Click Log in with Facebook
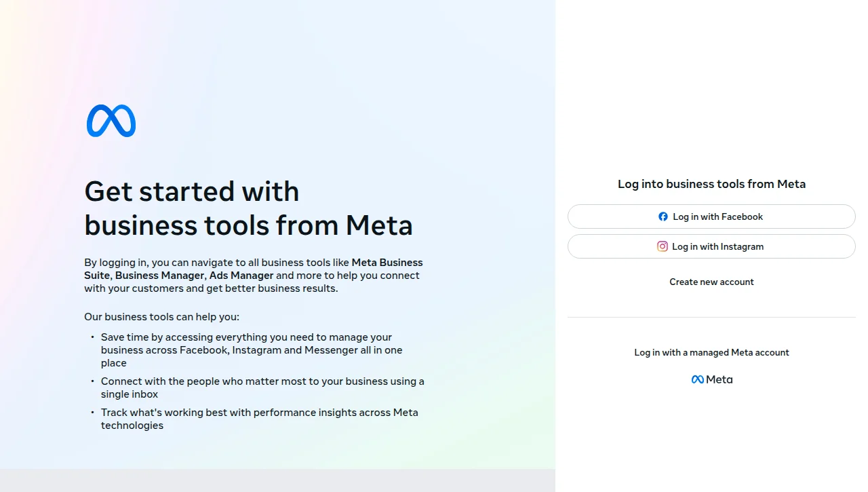 click(x=711, y=216)
